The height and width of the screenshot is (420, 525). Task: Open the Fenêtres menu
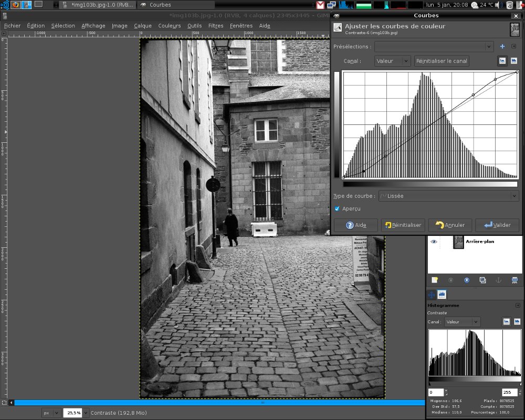[x=241, y=26]
